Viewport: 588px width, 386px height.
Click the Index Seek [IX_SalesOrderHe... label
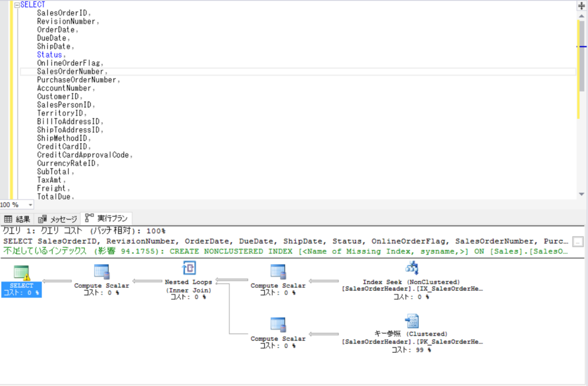tap(412, 289)
